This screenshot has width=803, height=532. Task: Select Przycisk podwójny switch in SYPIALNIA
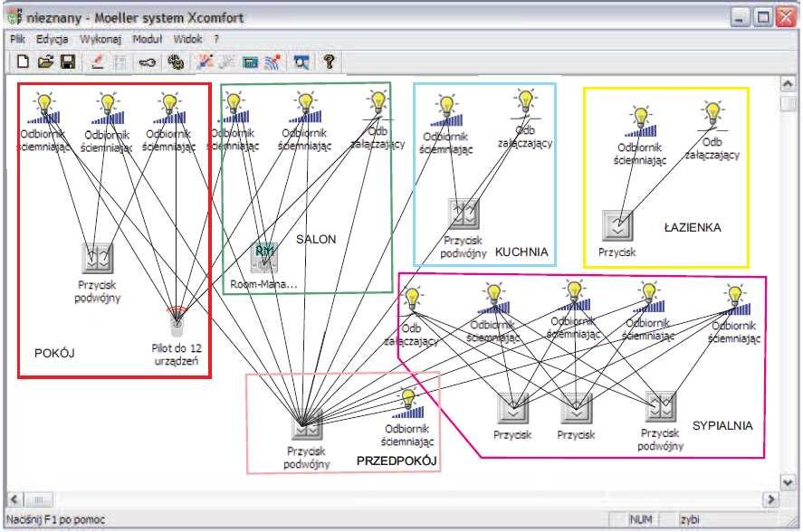(x=661, y=406)
